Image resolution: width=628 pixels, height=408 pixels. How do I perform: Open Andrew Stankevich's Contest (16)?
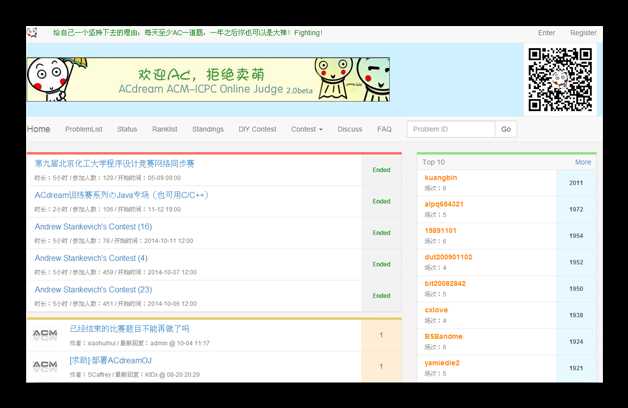pos(93,227)
